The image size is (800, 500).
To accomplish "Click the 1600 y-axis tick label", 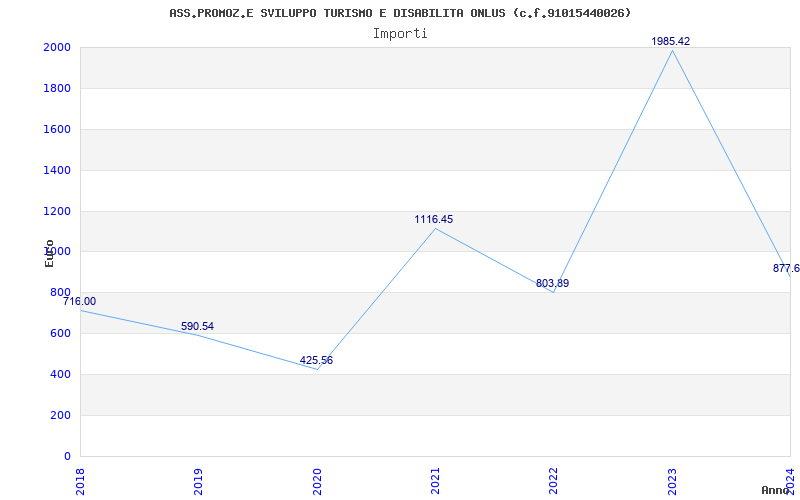I will 57,130.
